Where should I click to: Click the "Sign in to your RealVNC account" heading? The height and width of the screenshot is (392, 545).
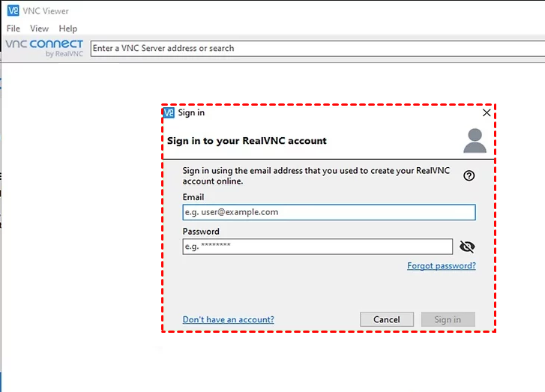click(247, 141)
